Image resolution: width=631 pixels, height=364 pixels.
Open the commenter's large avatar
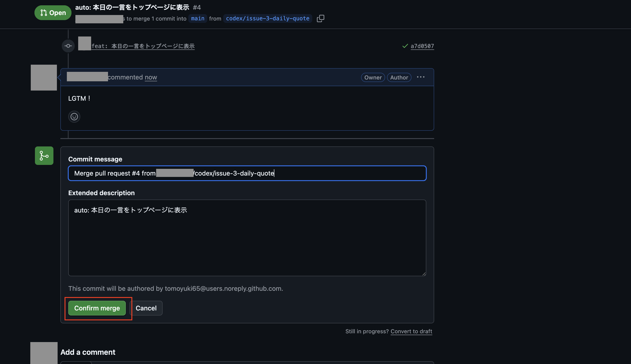point(44,78)
